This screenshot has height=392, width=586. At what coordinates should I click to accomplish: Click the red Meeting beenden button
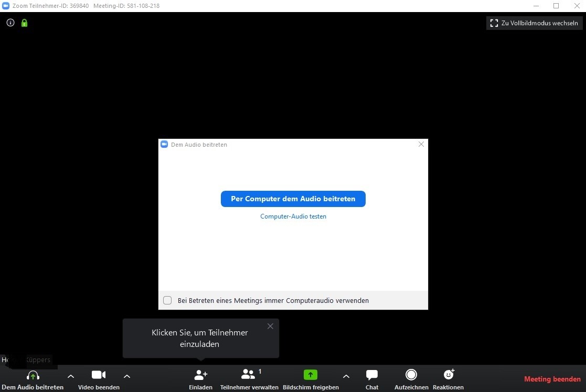tap(552, 379)
